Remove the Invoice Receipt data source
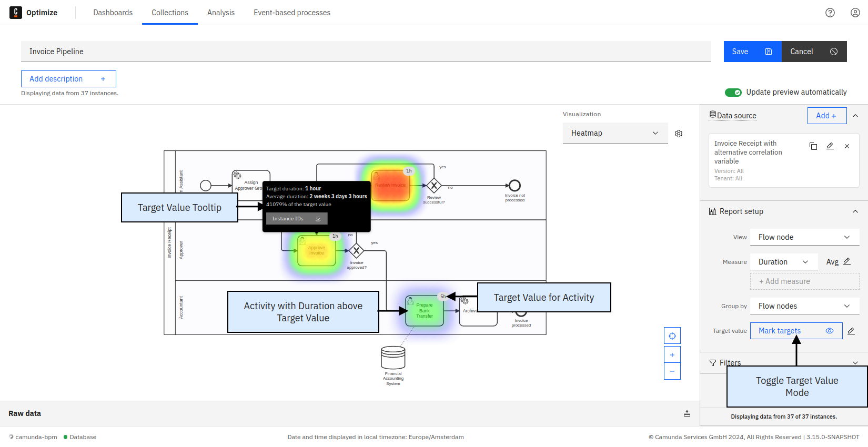Image resolution: width=868 pixels, height=447 pixels. [x=847, y=146]
